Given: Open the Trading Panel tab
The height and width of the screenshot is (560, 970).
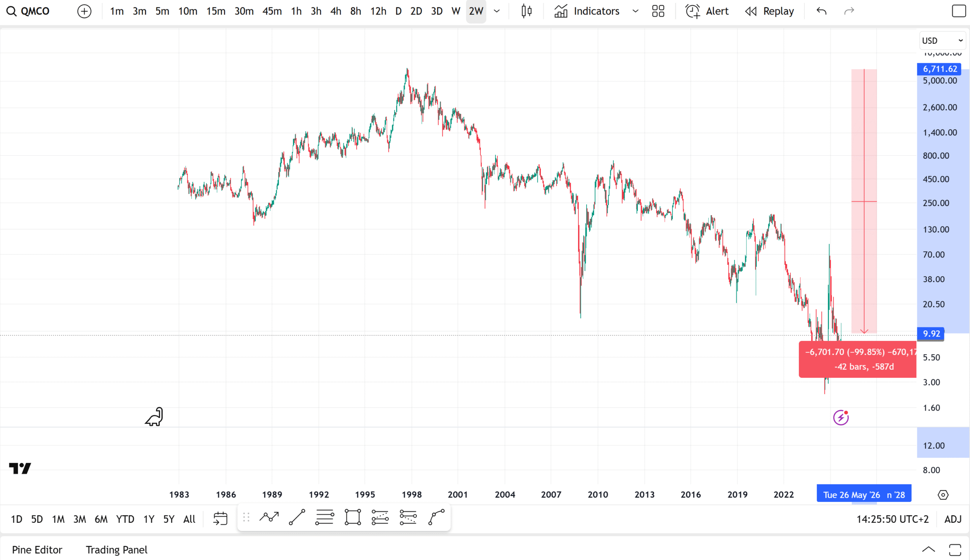Looking at the screenshot, I should 116,550.
